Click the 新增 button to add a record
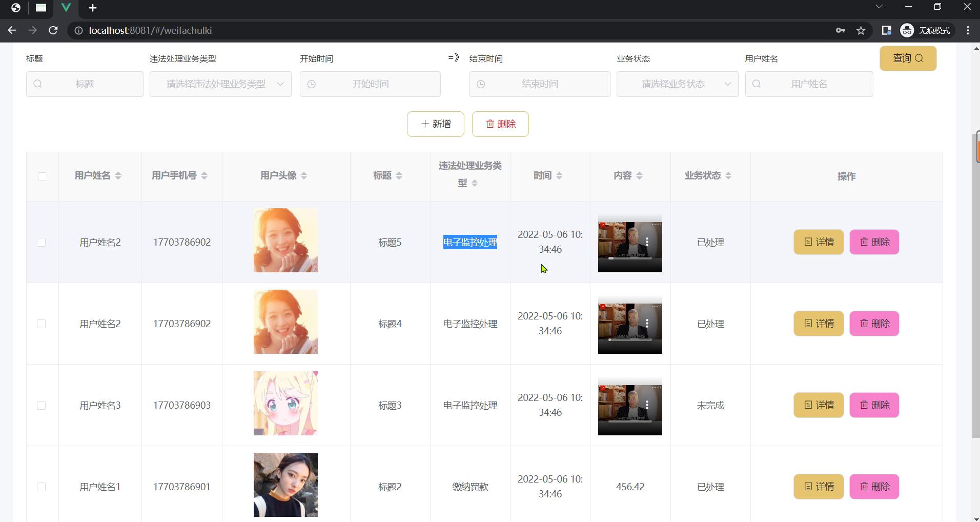980x522 pixels. pyautogui.click(x=436, y=124)
